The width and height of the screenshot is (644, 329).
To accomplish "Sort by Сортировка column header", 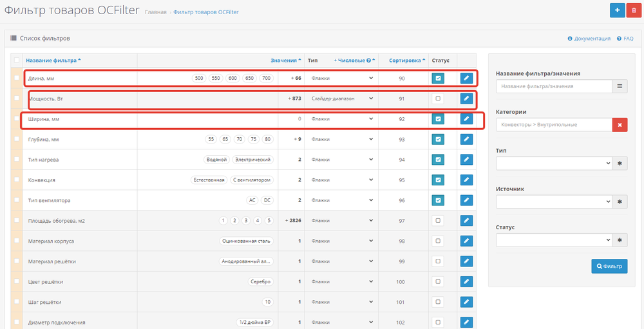I will (x=405, y=60).
